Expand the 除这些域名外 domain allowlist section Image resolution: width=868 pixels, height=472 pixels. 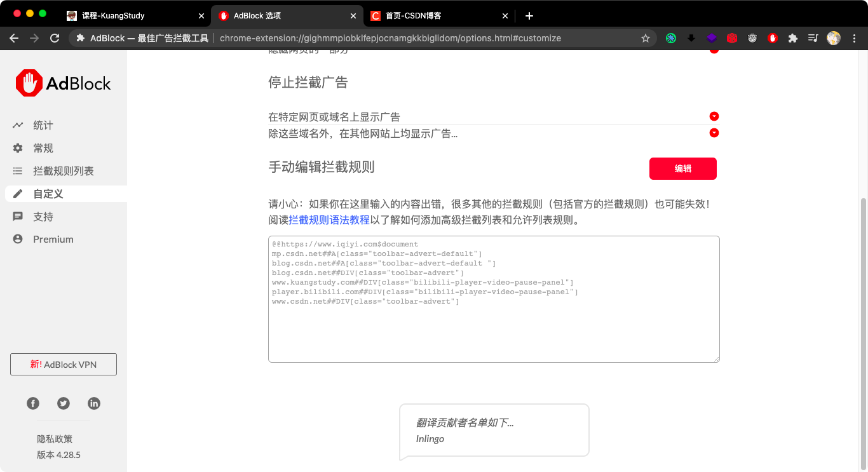[714, 133]
